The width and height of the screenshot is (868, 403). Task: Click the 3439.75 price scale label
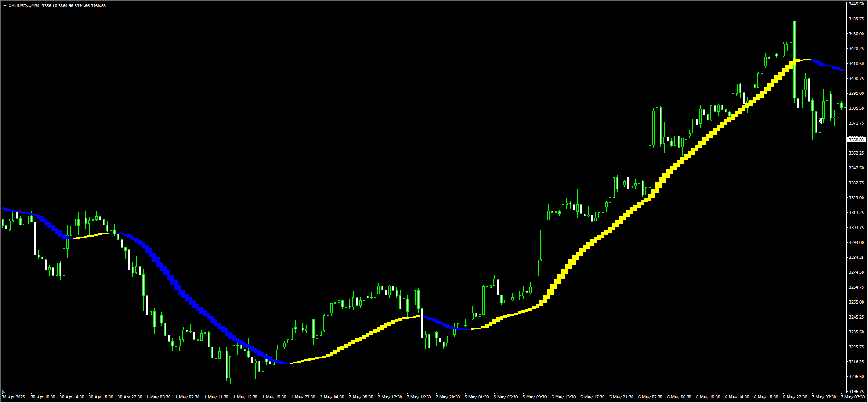tap(857, 19)
